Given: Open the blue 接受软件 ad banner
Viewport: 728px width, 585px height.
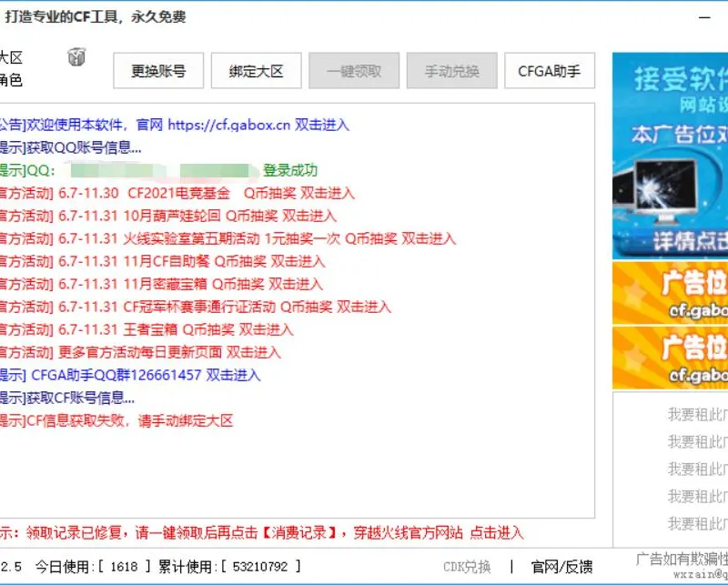Looking at the screenshot, I should tap(670, 156).
